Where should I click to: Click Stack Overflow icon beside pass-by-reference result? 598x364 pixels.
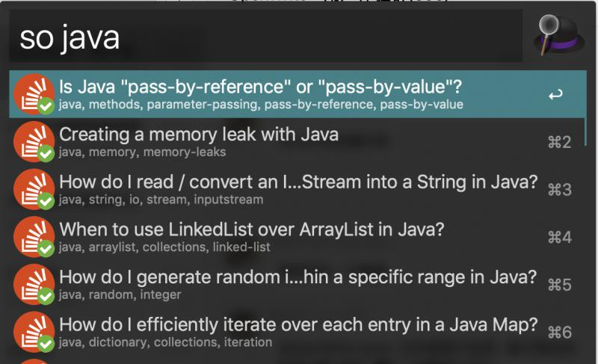(34, 94)
